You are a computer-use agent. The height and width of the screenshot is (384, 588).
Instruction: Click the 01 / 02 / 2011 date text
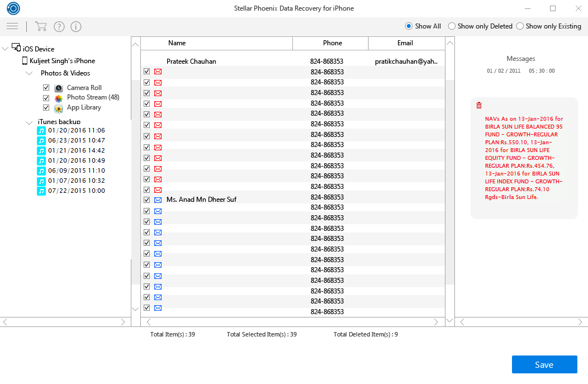(x=504, y=70)
